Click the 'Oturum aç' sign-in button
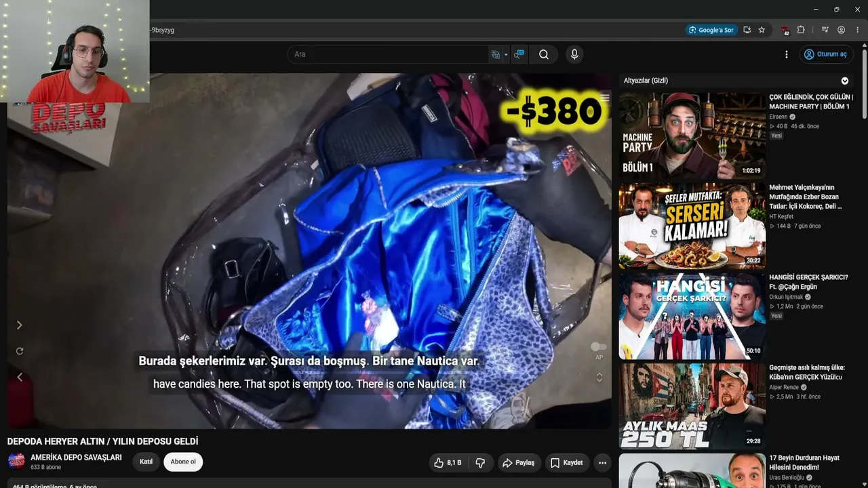Viewport: 868px width, 488px height. (x=825, y=54)
